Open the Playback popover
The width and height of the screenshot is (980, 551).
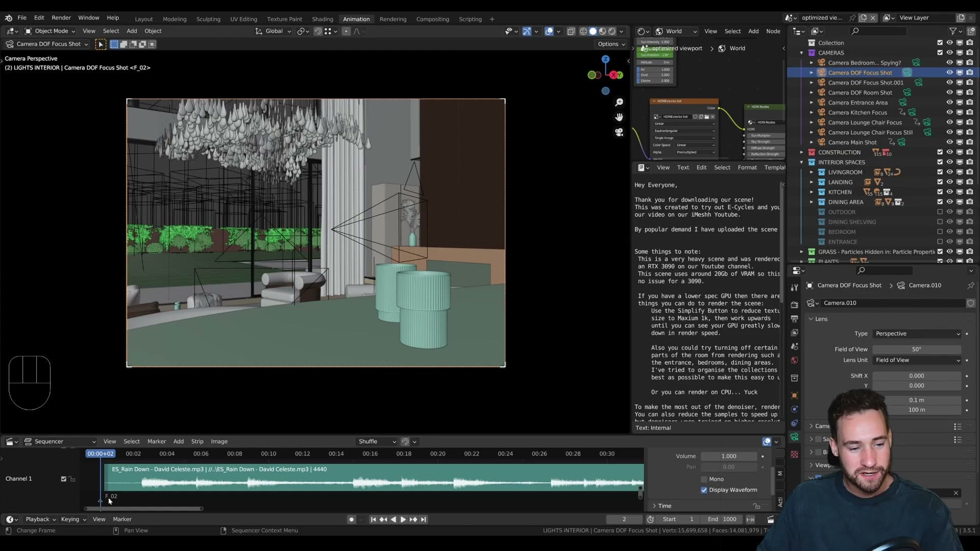(41, 519)
